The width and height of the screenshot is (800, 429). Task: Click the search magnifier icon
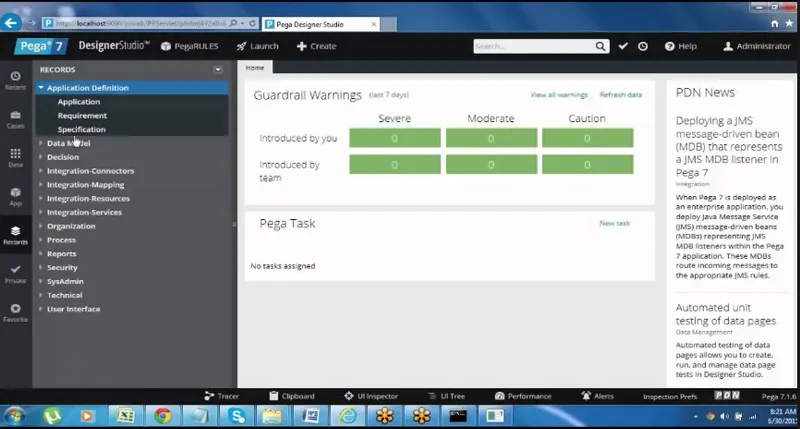tap(601, 46)
